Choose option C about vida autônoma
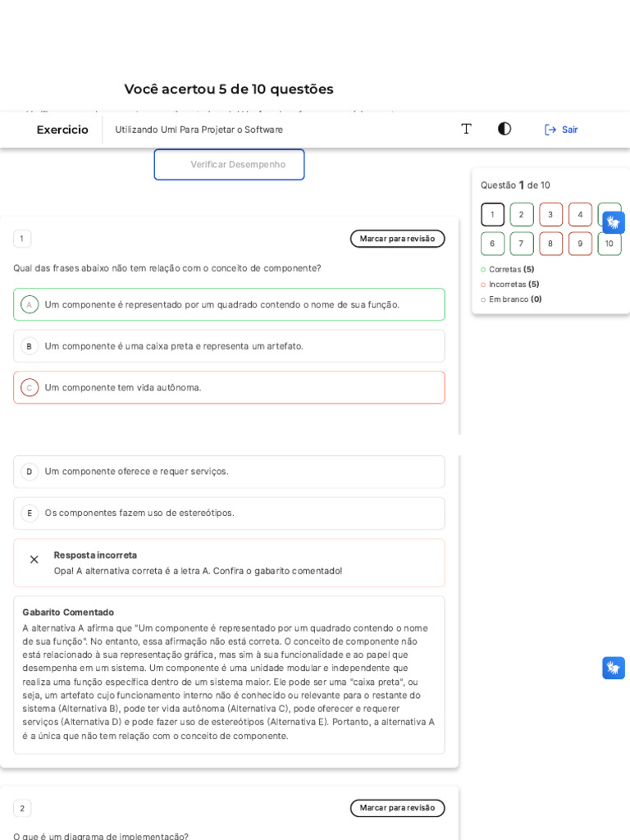The width and height of the screenshot is (630, 840). point(30,387)
